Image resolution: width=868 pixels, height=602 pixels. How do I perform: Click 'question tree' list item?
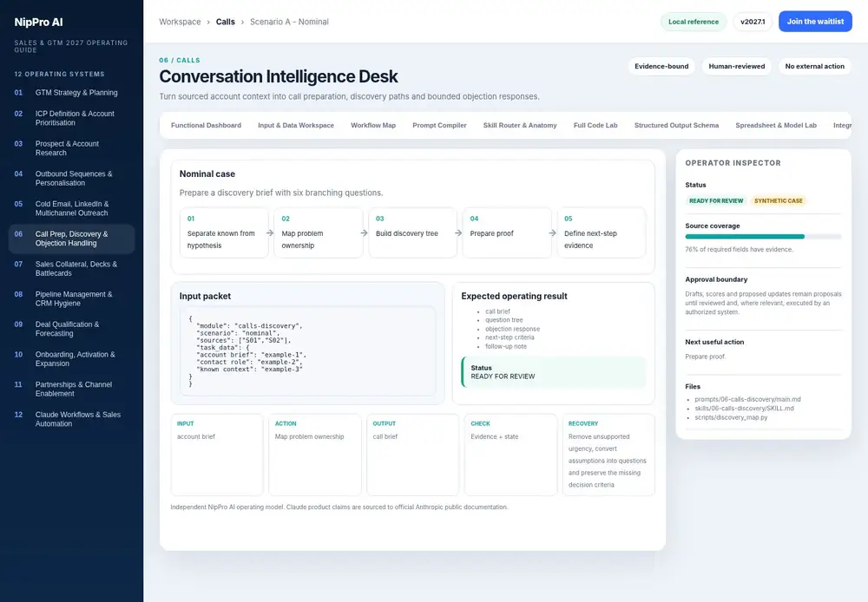coord(503,320)
